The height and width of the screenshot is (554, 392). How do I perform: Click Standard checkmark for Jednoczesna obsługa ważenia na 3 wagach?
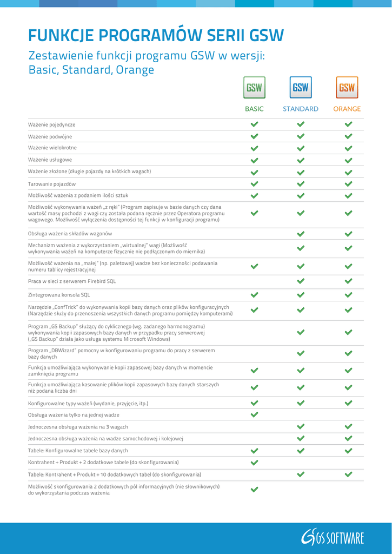click(x=301, y=427)
